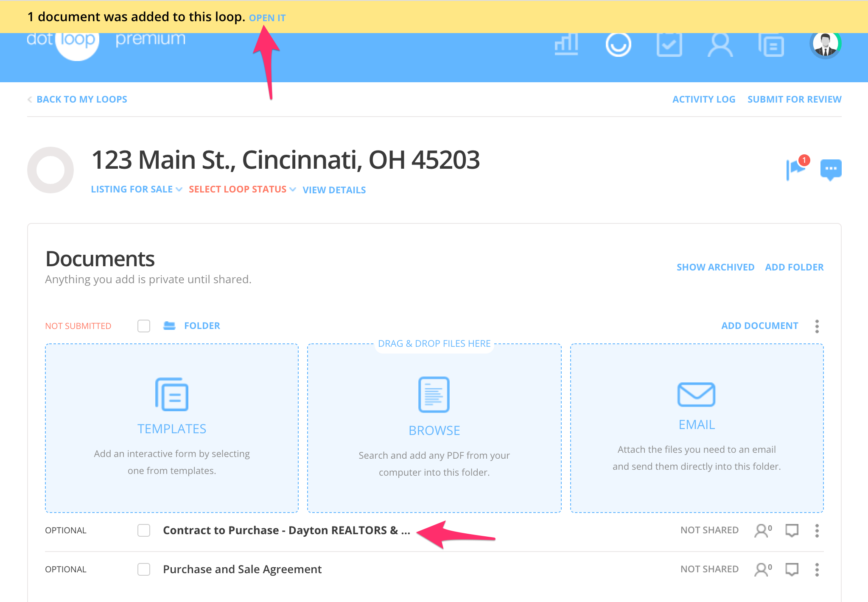Click the profile avatar picture
This screenshot has width=868, height=602.
(x=825, y=45)
